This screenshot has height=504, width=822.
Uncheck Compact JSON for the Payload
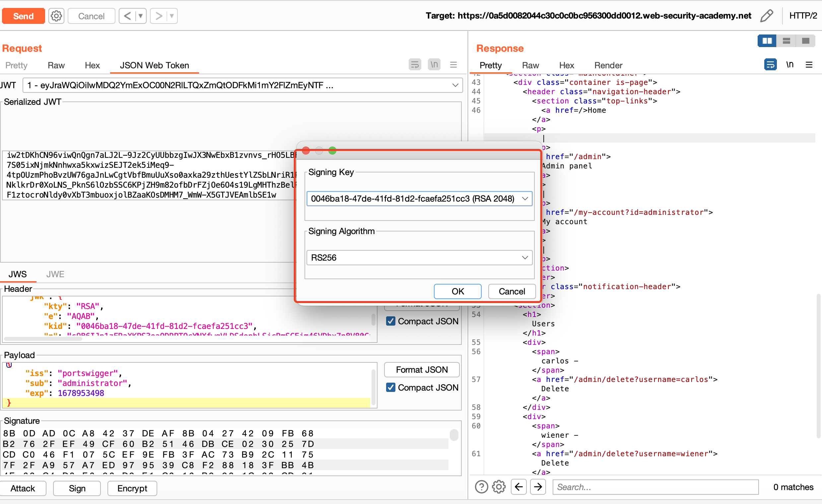point(390,387)
